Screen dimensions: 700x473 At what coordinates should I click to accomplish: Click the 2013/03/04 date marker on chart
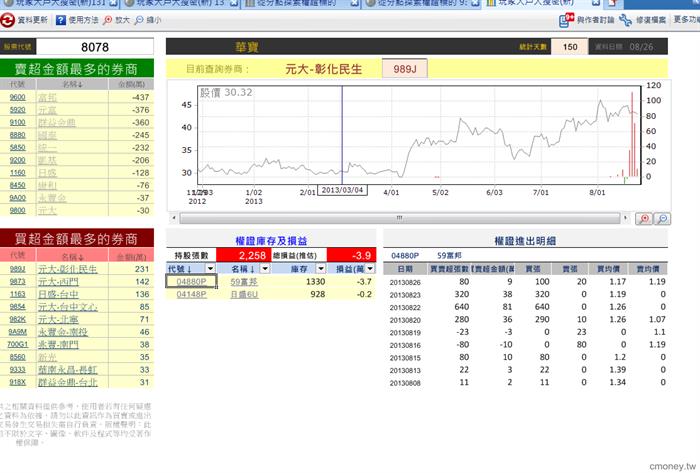[342, 190]
